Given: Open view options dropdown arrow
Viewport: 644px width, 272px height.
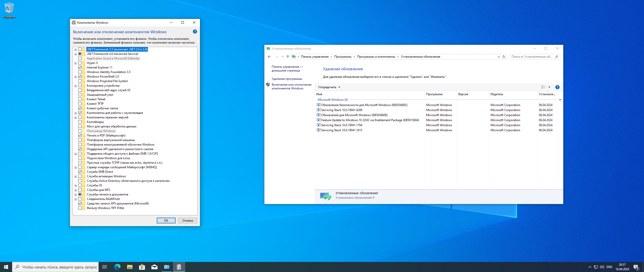Looking at the screenshot, I should (549, 87).
